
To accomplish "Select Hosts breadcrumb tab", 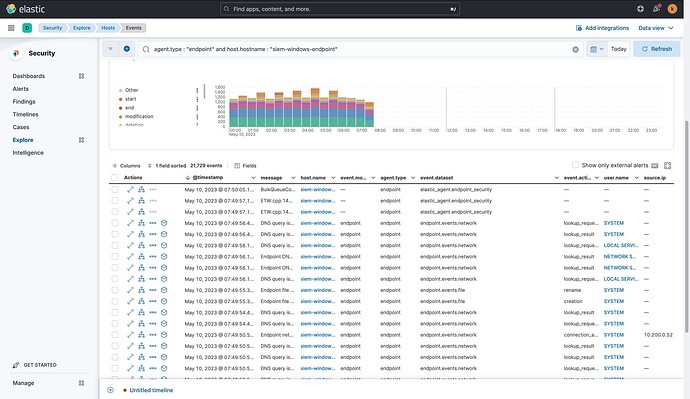I will 108,28.
